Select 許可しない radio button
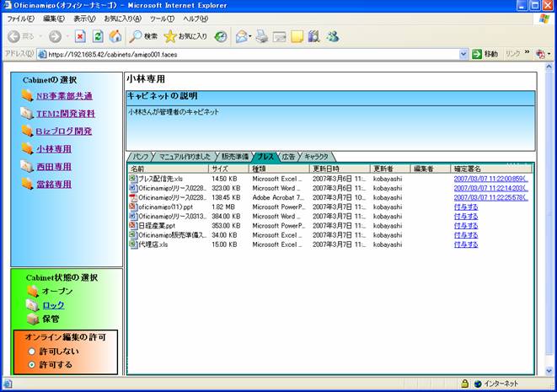Image resolution: width=557 pixels, height=392 pixels. 31,351
